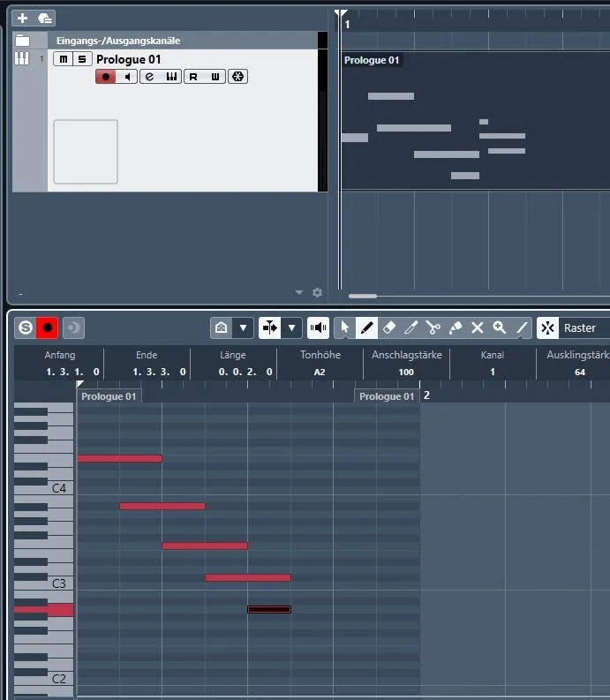This screenshot has height=700, width=610.
Task: Select the trim tool
Action: [x=410, y=327]
